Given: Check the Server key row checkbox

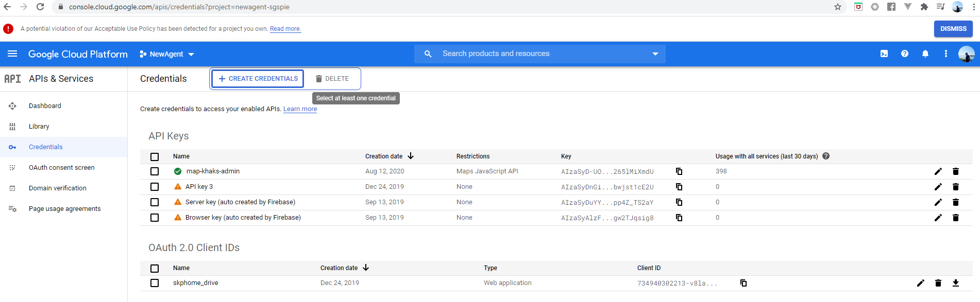Looking at the screenshot, I should (x=155, y=202).
